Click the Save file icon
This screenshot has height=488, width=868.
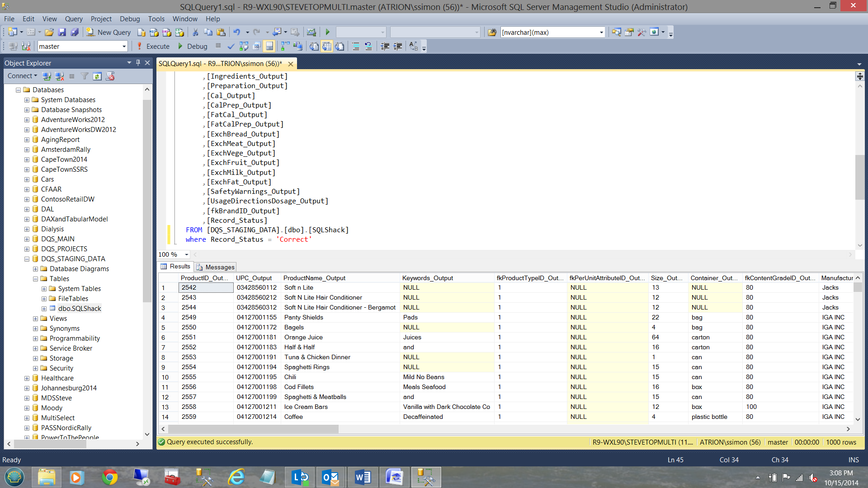(62, 32)
